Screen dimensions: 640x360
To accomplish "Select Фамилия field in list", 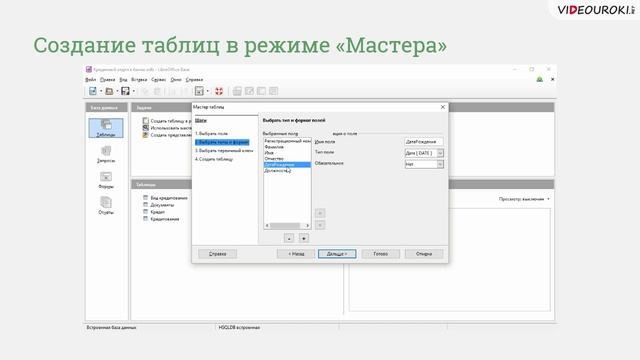I will (287, 147).
